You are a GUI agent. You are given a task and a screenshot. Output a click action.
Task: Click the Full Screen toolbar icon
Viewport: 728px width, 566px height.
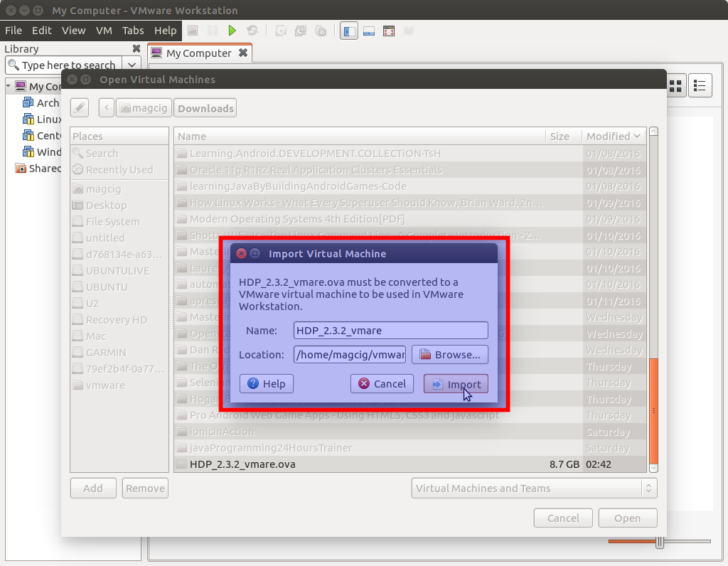pos(389,31)
